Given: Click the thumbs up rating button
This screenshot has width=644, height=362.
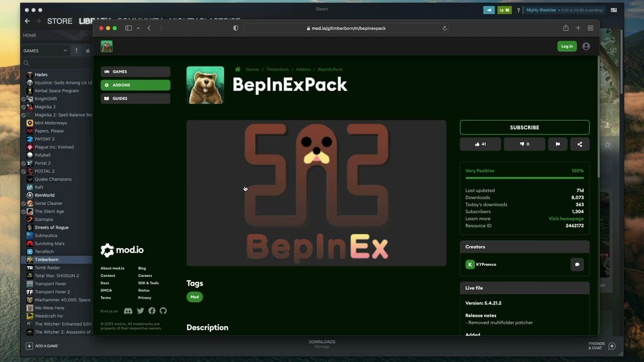Looking at the screenshot, I should [480, 144].
